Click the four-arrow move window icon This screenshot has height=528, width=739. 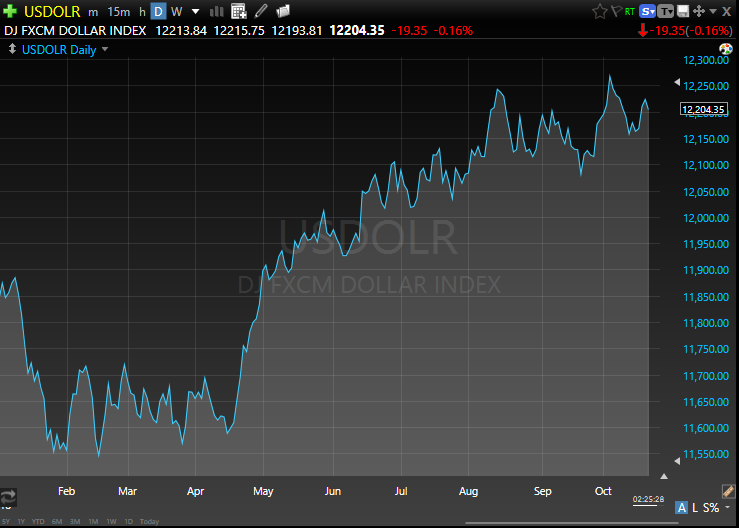click(x=699, y=11)
